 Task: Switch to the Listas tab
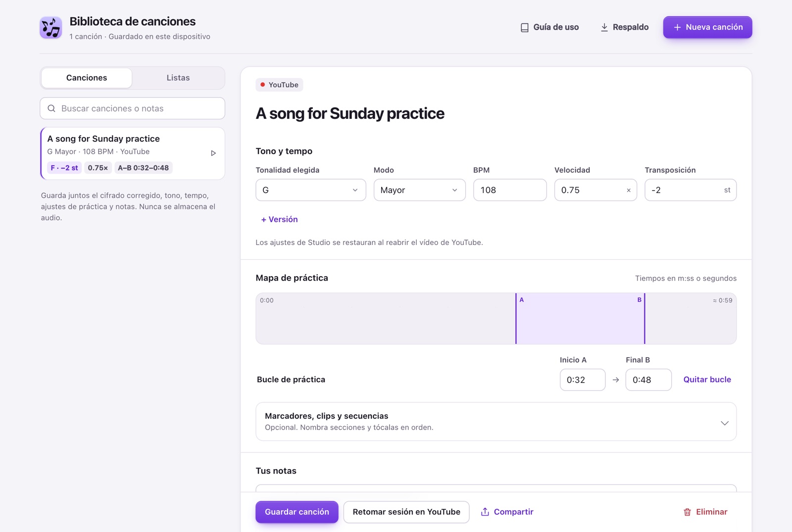coord(178,78)
